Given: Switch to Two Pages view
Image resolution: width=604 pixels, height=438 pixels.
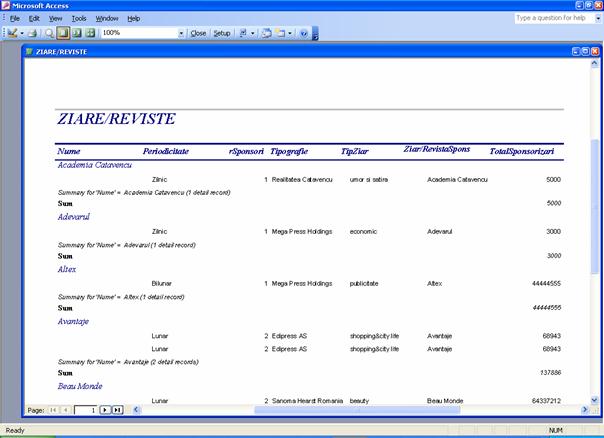Looking at the screenshot, I should 76,33.
